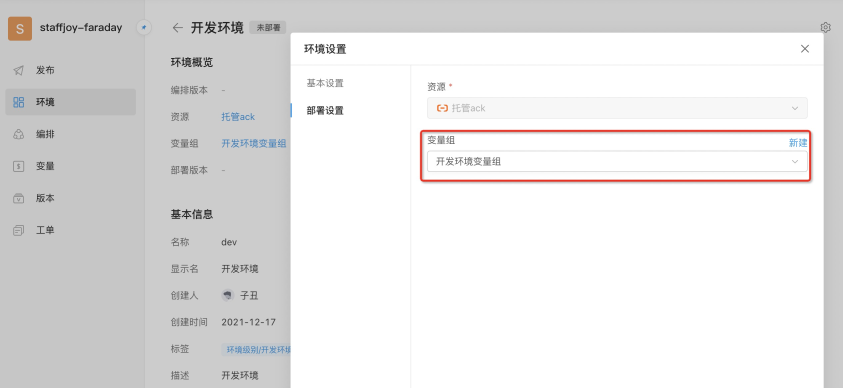Close the 环境设置 dialog

point(805,49)
